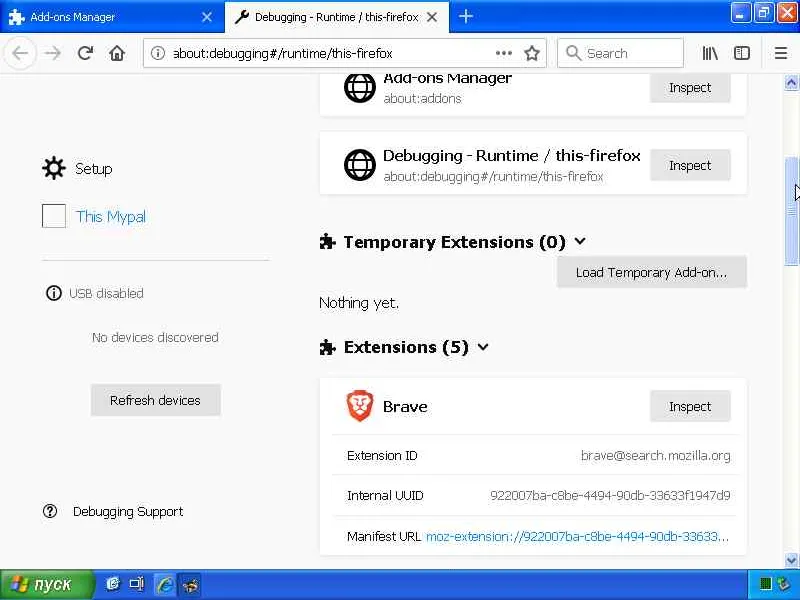Image resolution: width=800 pixels, height=600 pixels.
Task: Click the scrollbar down arrow
Action: coord(791,560)
